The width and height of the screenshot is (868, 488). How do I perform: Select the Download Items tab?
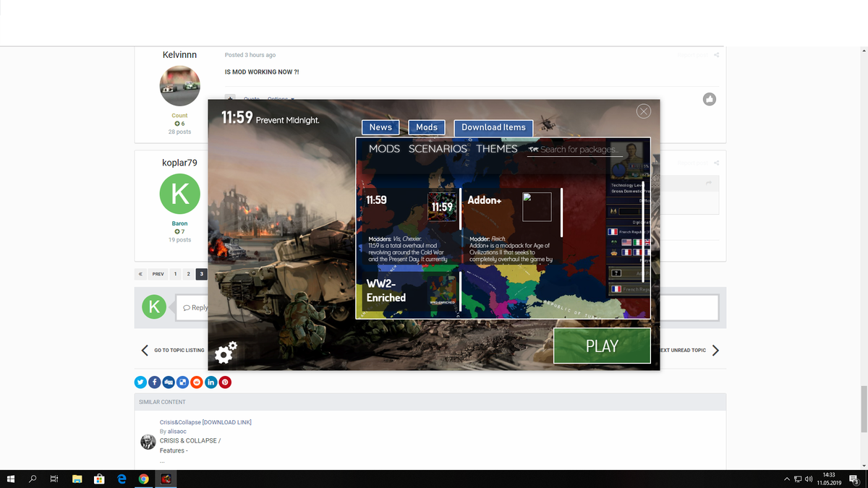[493, 127]
